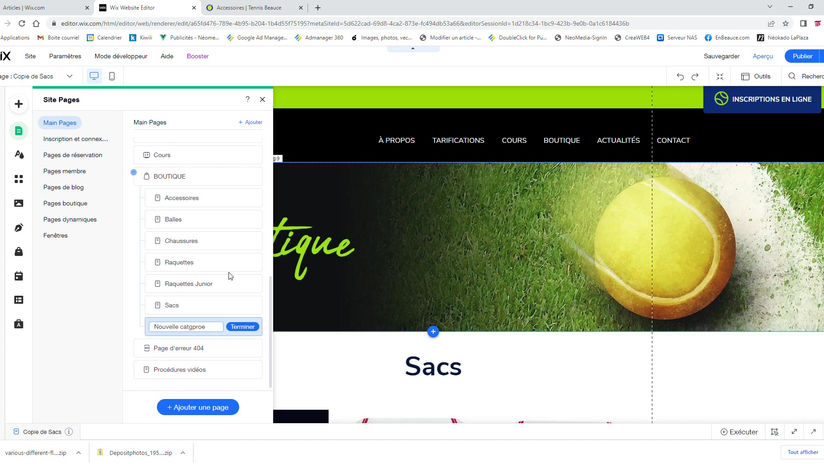Select the Fenêtres category

pos(55,235)
